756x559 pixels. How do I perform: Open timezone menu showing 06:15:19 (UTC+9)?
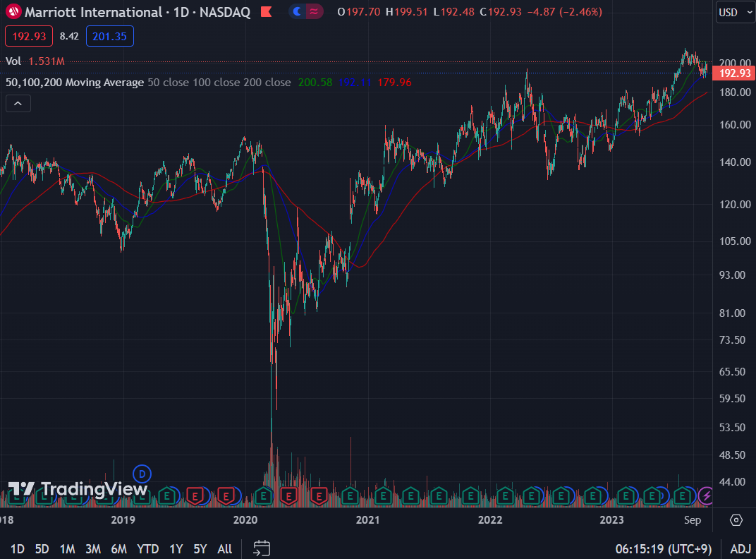[664, 549]
